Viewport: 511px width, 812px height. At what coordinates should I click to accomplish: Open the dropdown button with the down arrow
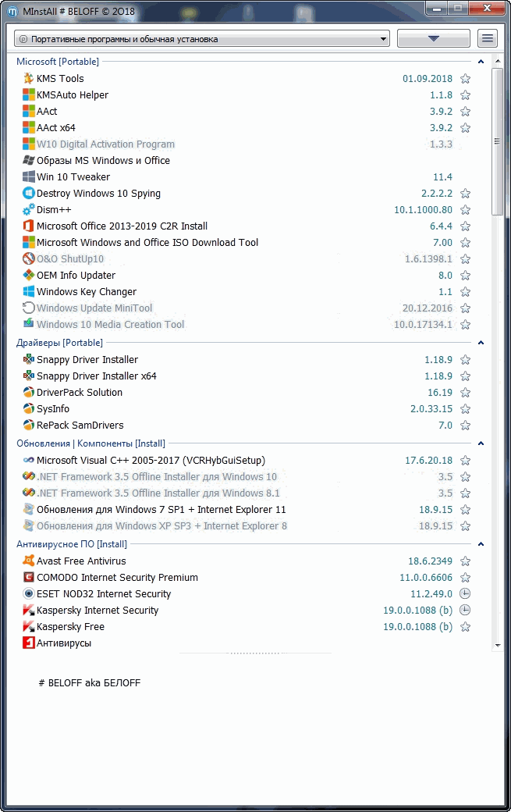pyautogui.click(x=434, y=39)
